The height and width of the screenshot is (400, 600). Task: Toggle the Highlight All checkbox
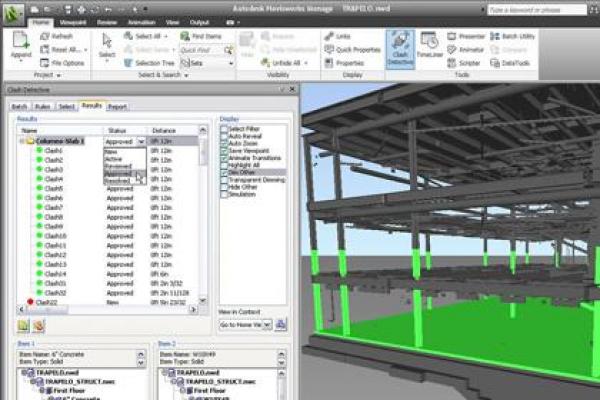click(224, 164)
